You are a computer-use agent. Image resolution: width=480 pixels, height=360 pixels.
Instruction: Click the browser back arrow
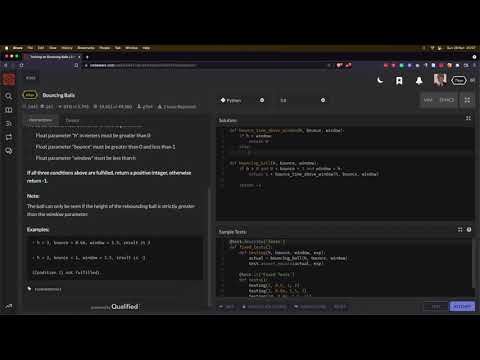pos(6,65)
